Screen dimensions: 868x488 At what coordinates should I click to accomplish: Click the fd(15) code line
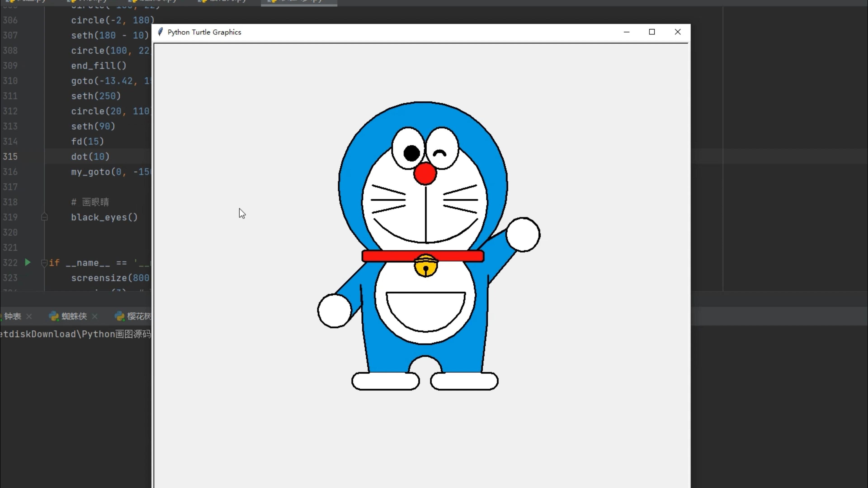[88, 141]
